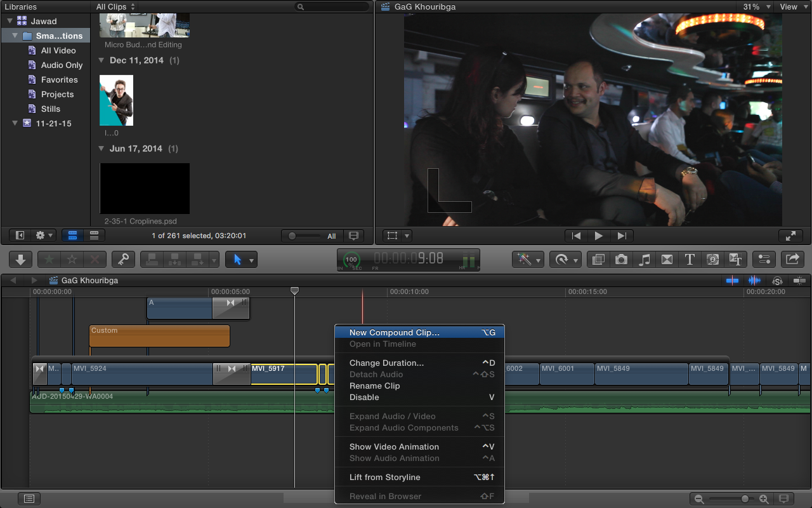Import media with the down-arrow button

(x=20, y=259)
